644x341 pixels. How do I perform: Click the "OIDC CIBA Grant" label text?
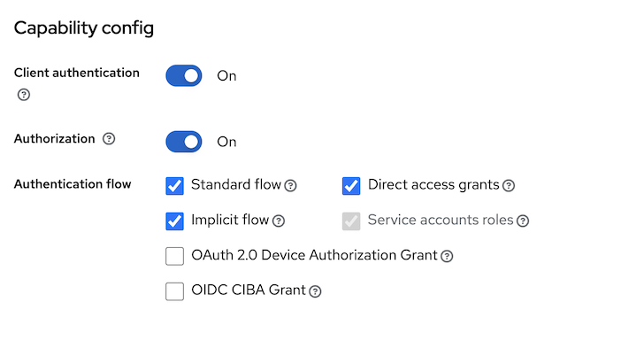(249, 291)
